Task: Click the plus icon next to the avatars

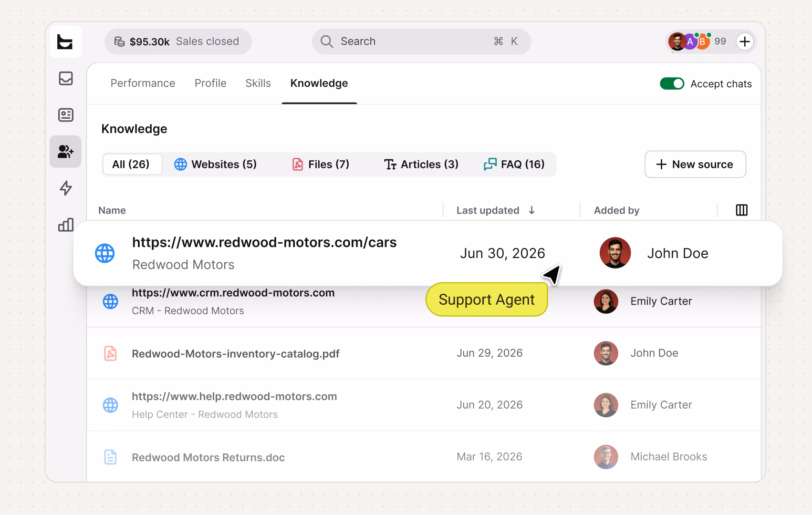Action: coord(745,41)
